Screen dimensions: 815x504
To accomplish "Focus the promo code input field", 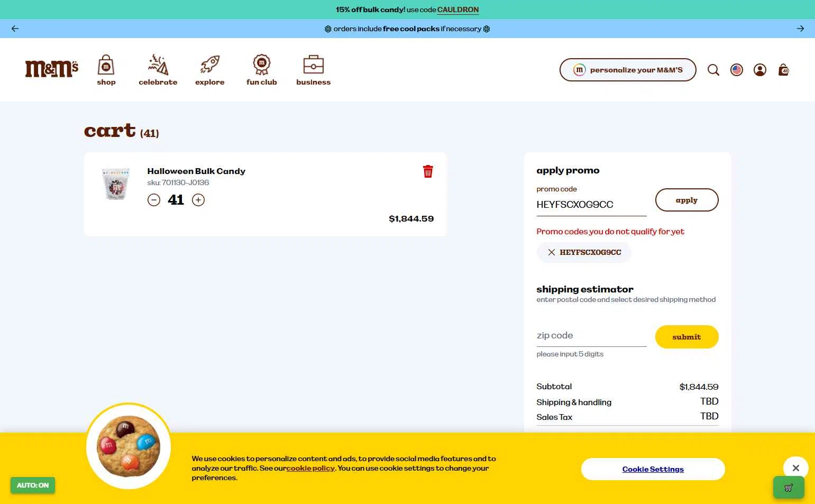I will coord(591,205).
